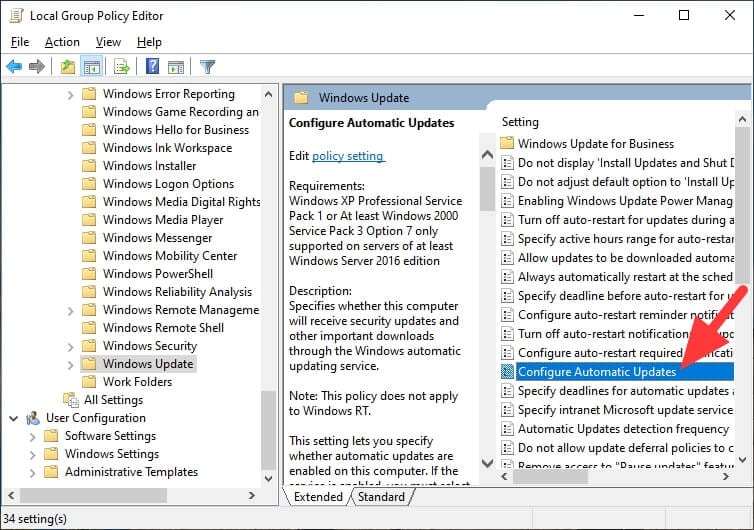This screenshot has height=530, width=754.
Task: Click the tree pane scroll up arrow
Action: [268, 95]
